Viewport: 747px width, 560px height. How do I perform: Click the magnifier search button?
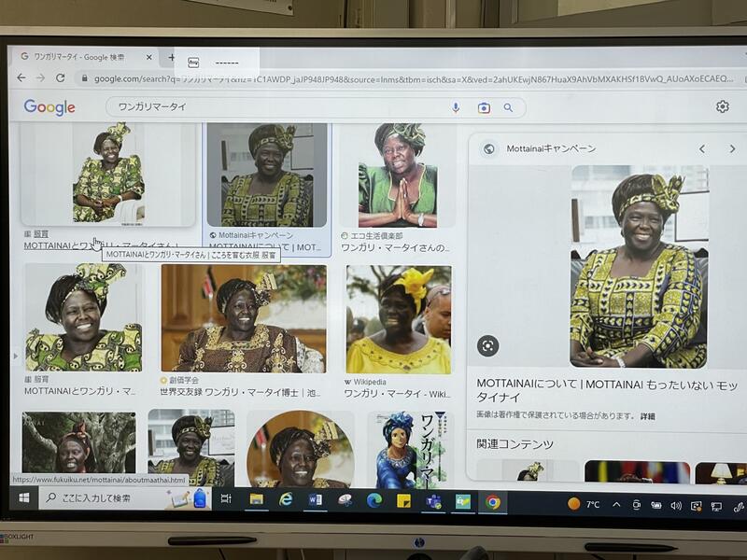click(508, 107)
